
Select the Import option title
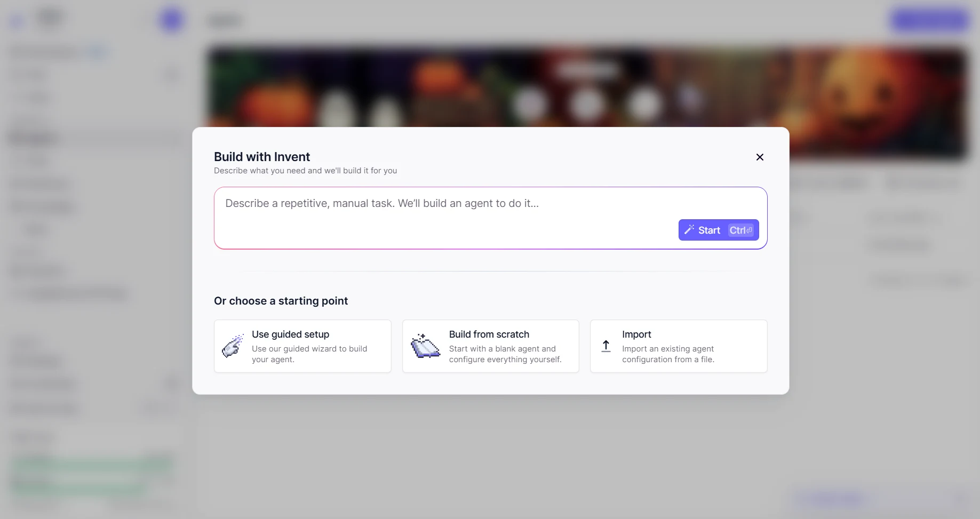click(636, 334)
